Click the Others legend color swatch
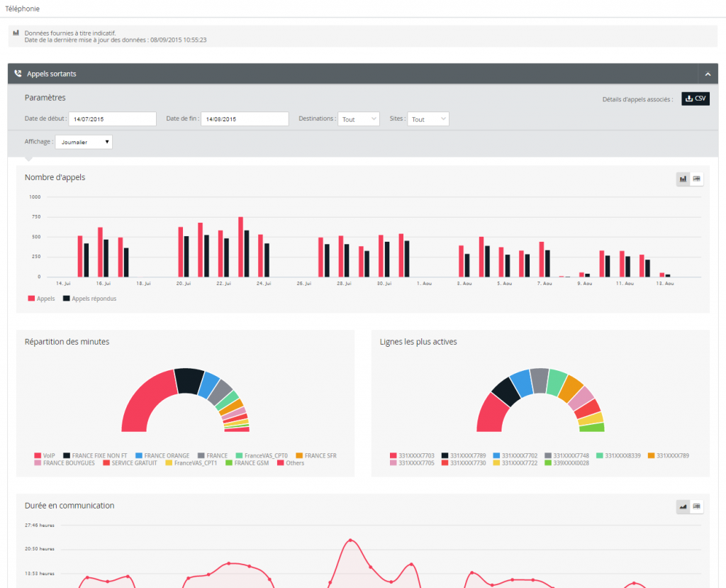The image size is (726, 588). 280,463
